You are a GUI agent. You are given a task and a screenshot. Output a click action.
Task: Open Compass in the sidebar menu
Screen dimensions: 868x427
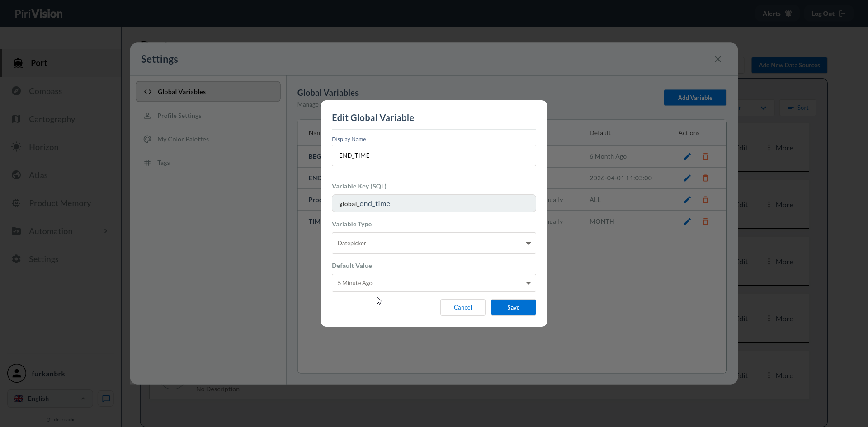(x=61, y=91)
